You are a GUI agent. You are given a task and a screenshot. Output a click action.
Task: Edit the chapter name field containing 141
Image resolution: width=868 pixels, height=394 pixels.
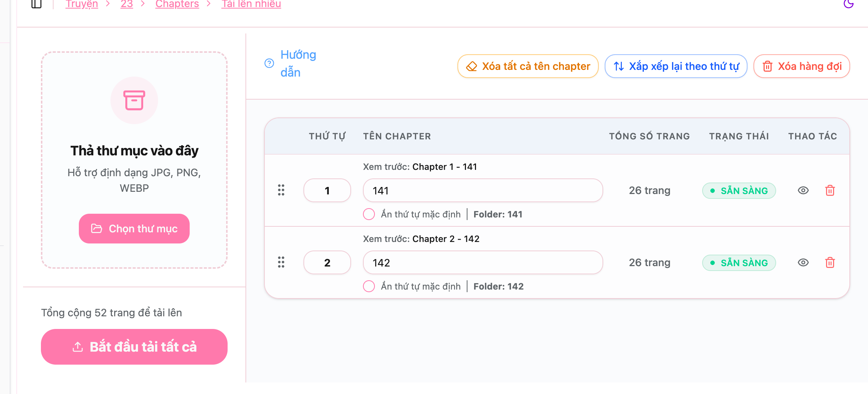tap(482, 191)
